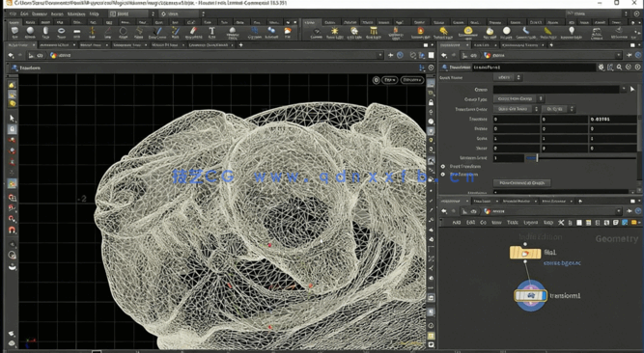
Task: Click the network editor back arrow
Action: click(x=444, y=211)
